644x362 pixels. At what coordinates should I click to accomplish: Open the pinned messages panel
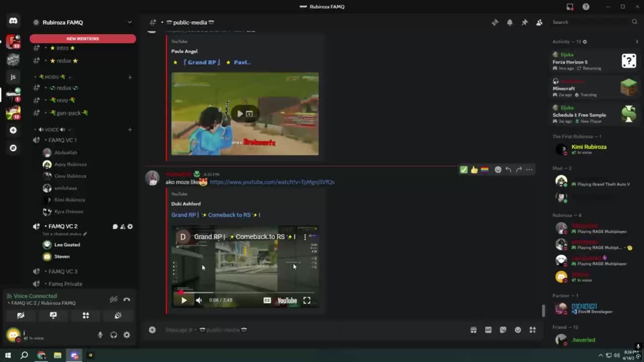point(523,22)
